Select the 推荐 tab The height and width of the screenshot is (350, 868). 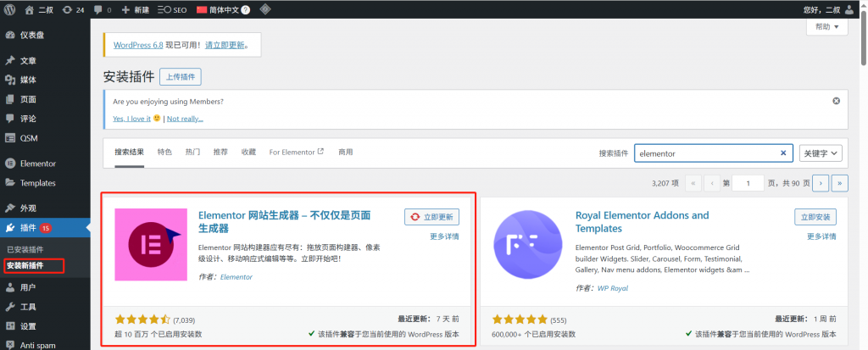[x=220, y=153]
